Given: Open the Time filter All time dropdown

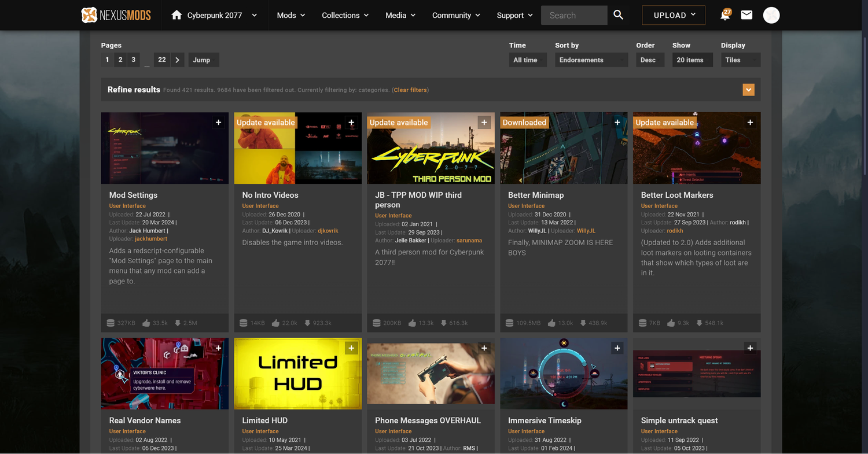Looking at the screenshot, I should [527, 60].
